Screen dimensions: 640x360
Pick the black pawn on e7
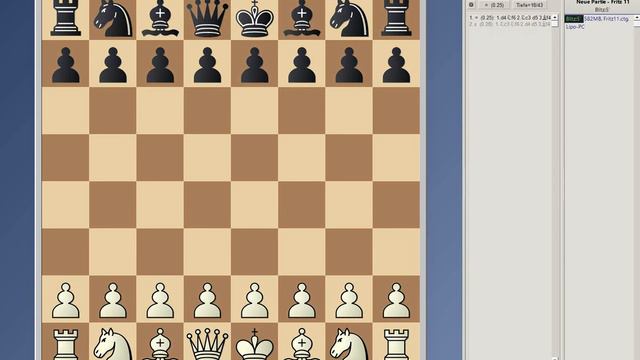255,65
